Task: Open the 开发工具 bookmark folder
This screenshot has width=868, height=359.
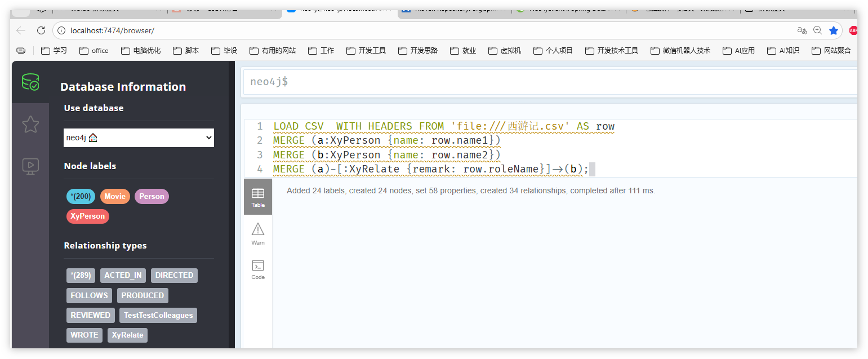Action: point(366,50)
